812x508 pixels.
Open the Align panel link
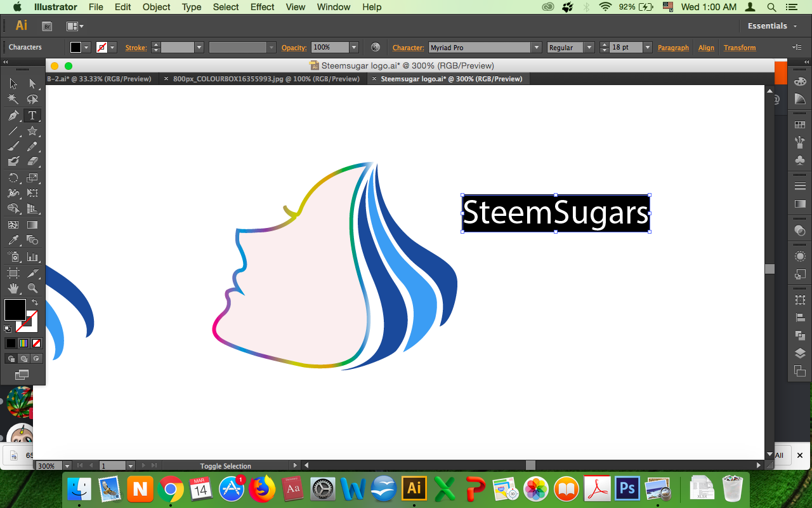pyautogui.click(x=706, y=48)
